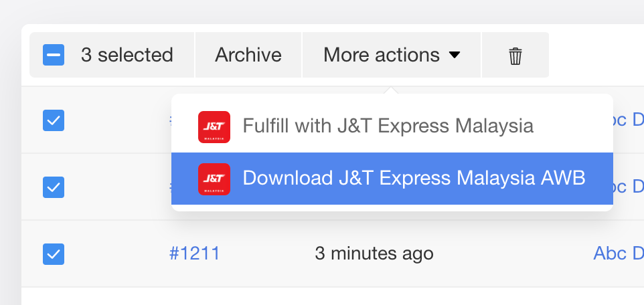
Task: Select Download J&T Express Malaysia AWB
Action: pos(392,179)
